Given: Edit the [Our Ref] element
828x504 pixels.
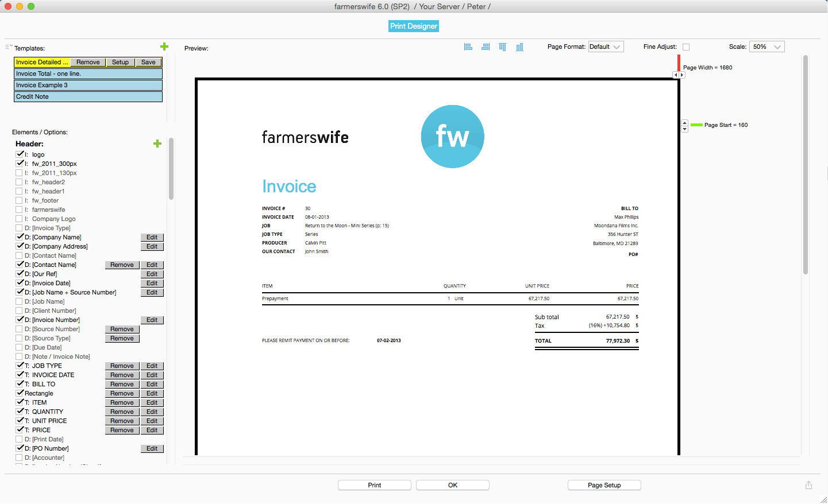Looking at the screenshot, I should click(x=152, y=274).
